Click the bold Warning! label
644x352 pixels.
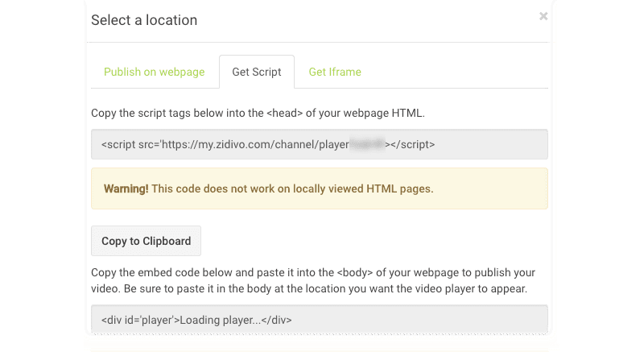coord(126,188)
